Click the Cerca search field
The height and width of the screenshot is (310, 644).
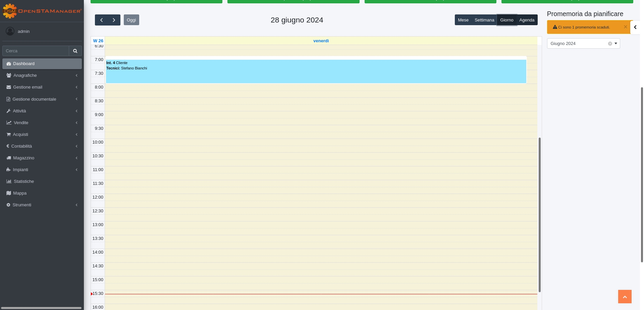36,51
